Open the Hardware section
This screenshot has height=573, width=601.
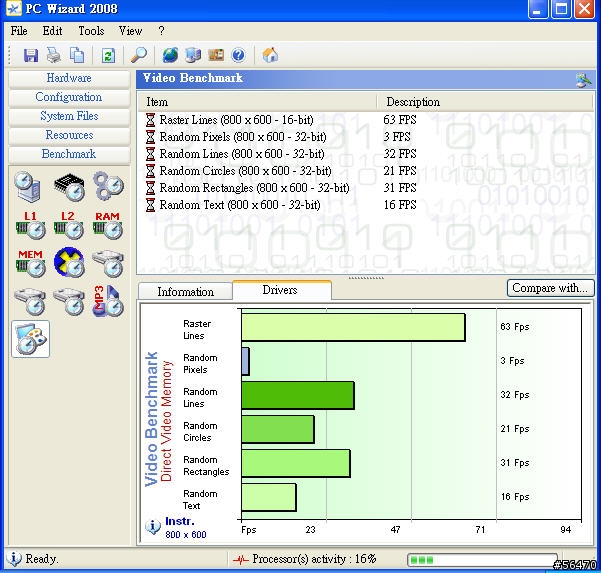click(x=69, y=78)
